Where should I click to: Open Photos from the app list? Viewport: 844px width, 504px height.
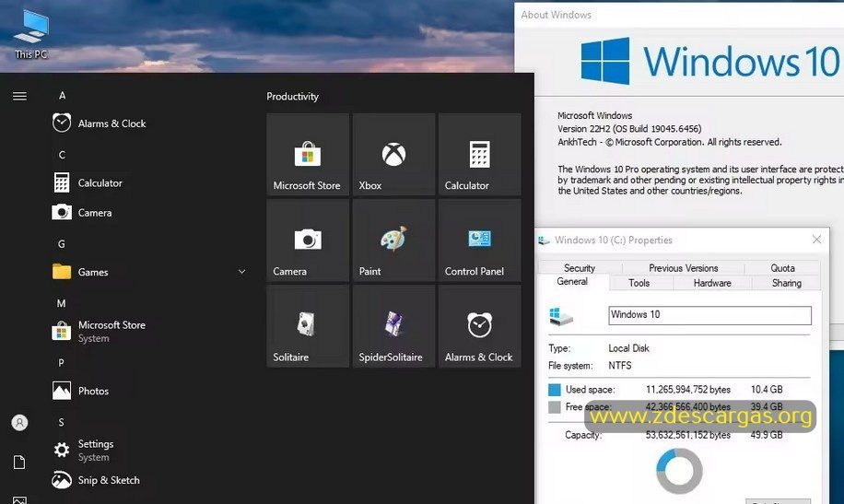[x=80, y=391]
